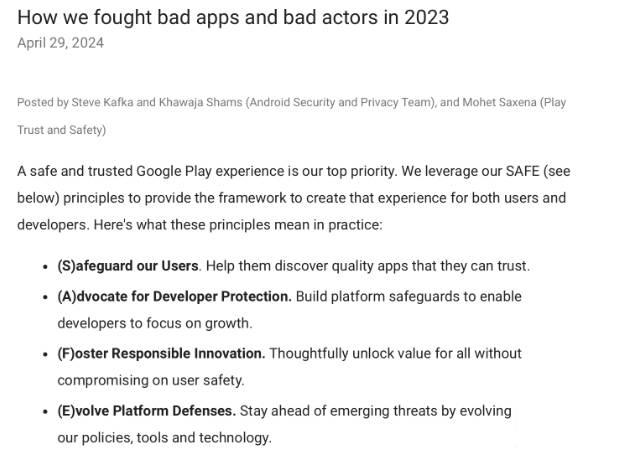617x456 pixels.
Task: Click 'compromising on user safety' line
Action: tap(151, 380)
